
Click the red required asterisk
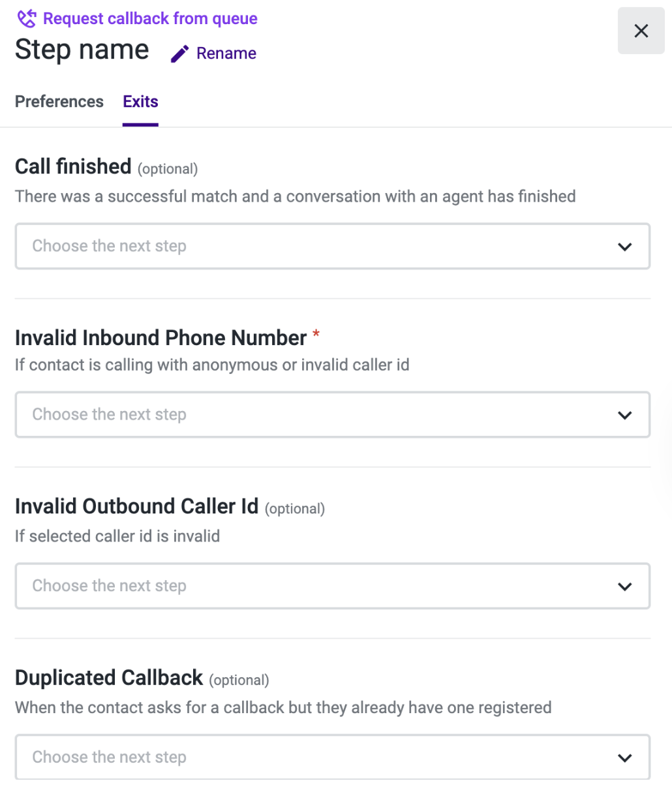tap(316, 335)
